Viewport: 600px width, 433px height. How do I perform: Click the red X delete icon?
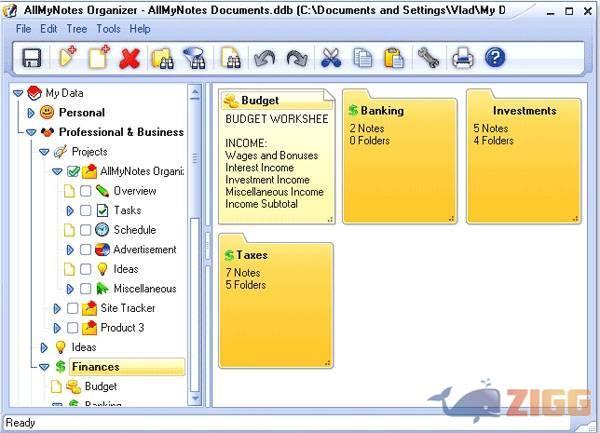[x=129, y=59]
